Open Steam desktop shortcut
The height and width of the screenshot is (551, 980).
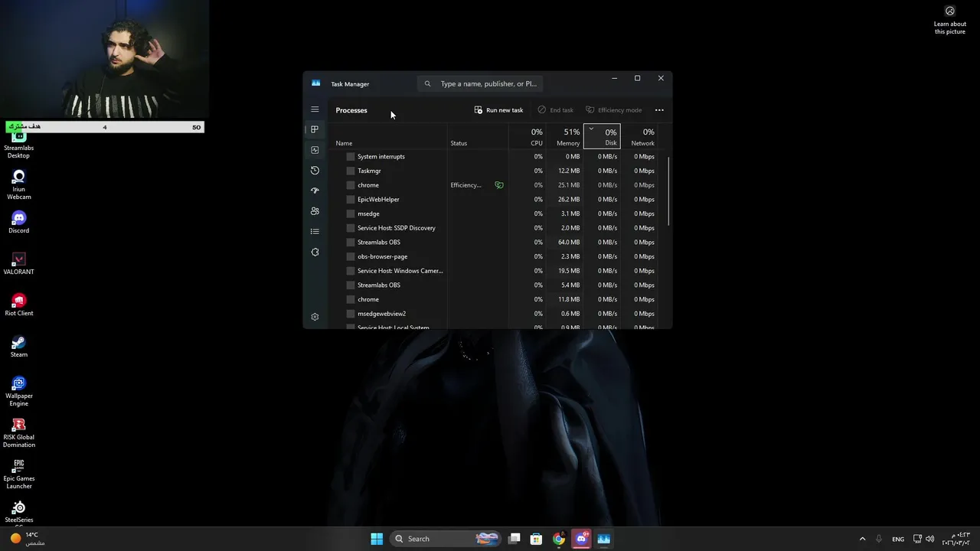[x=19, y=347]
